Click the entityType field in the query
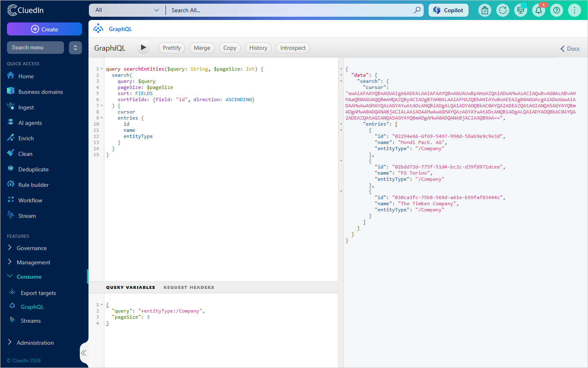Screen dimensions: 588x368 point(138,136)
